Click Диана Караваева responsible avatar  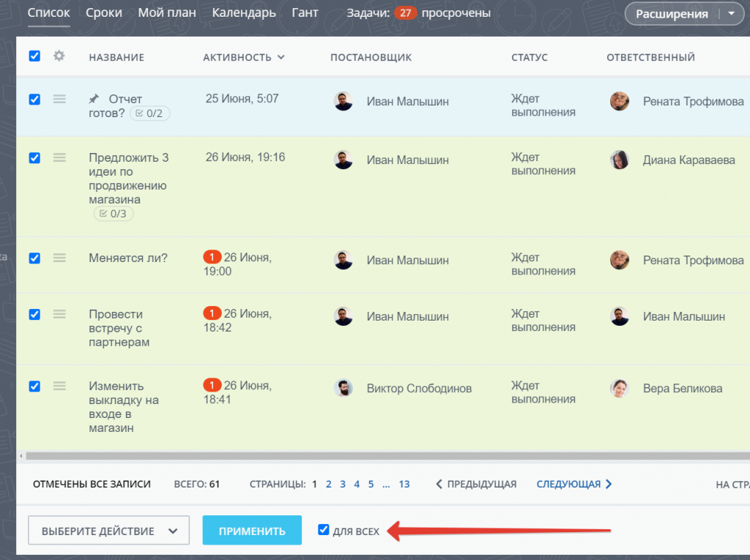click(620, 160)
